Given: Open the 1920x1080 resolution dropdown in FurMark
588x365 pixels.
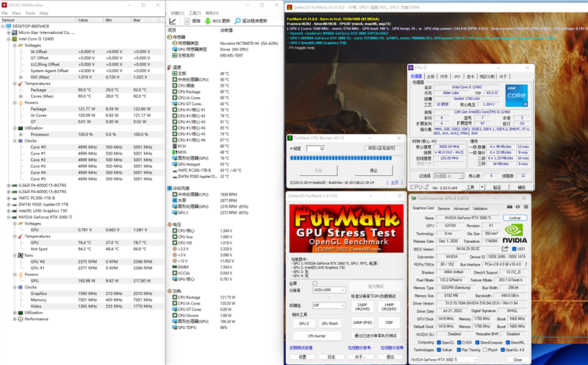Looking at the screenshot, I should point(329,290).
